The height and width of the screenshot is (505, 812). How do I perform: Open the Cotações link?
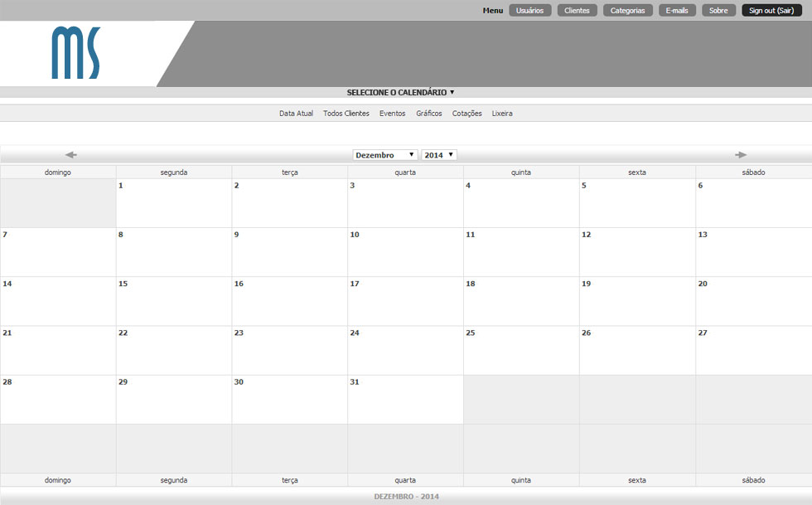point(466,113)
